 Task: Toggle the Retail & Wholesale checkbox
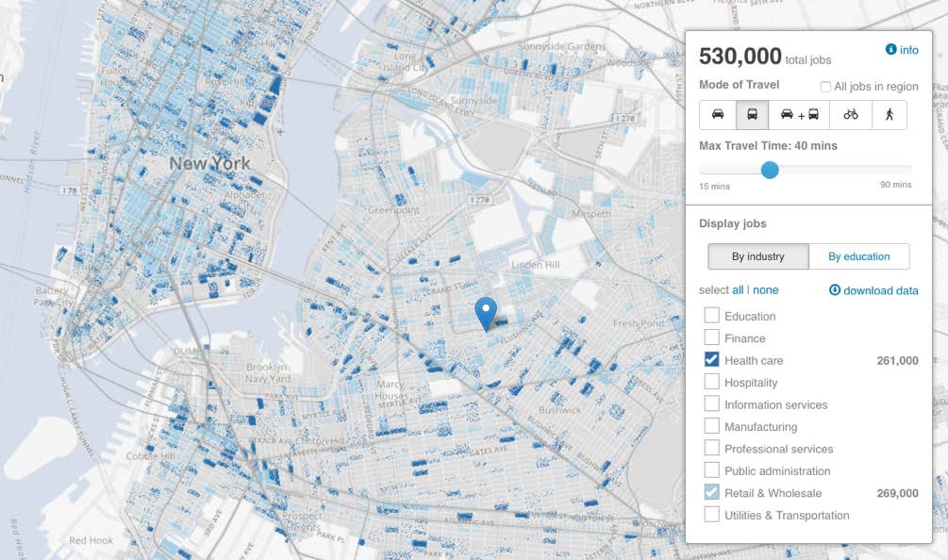711,492
